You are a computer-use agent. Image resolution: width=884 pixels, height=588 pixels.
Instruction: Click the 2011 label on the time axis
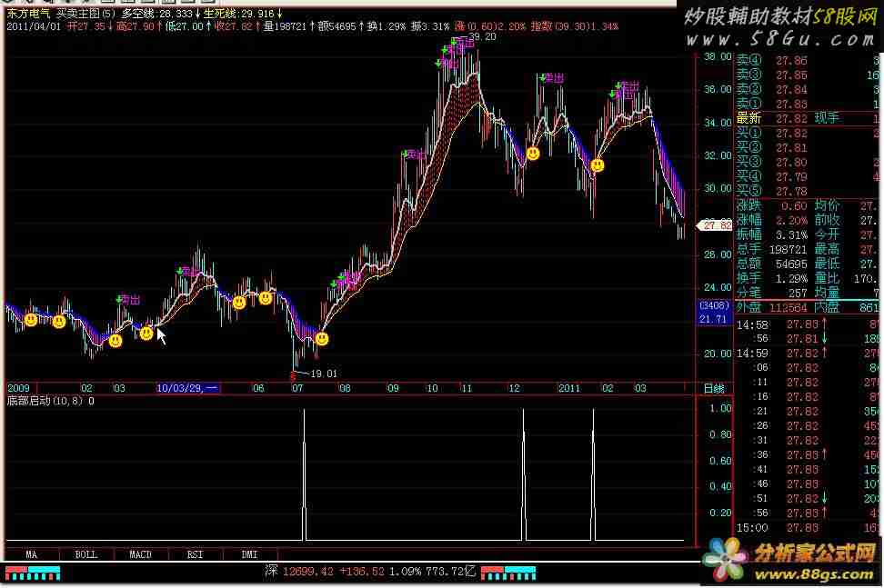pos(568,388)
